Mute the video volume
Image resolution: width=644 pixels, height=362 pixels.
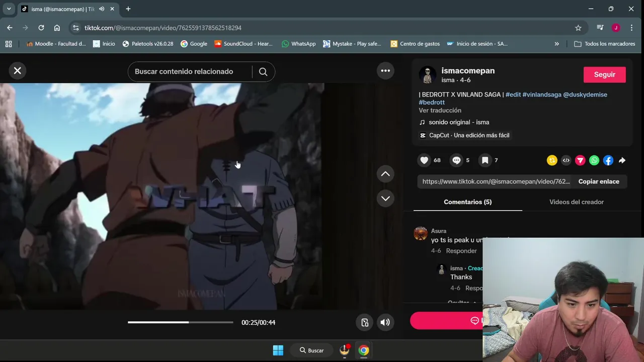[385, 322]
